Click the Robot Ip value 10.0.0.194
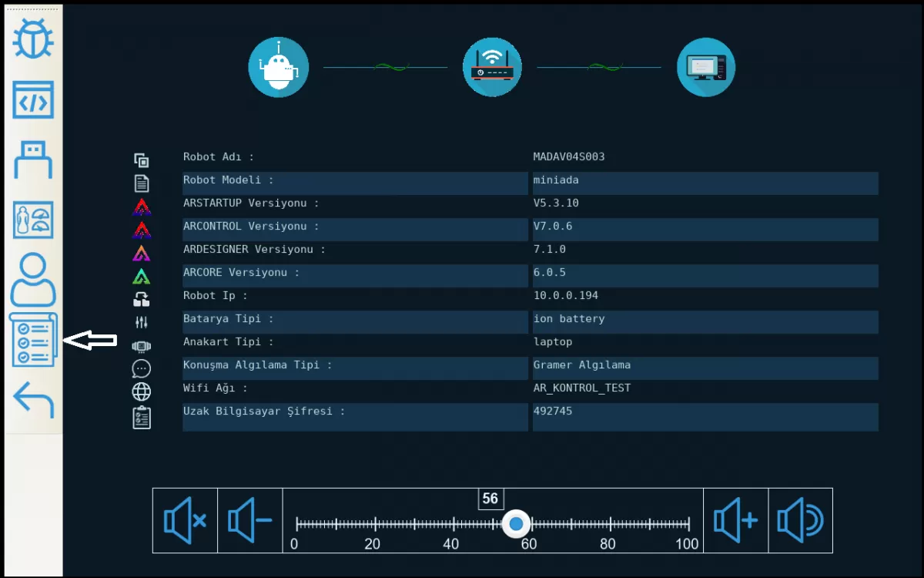The width and height of the screenshot is (924, 578). point(565,296)
